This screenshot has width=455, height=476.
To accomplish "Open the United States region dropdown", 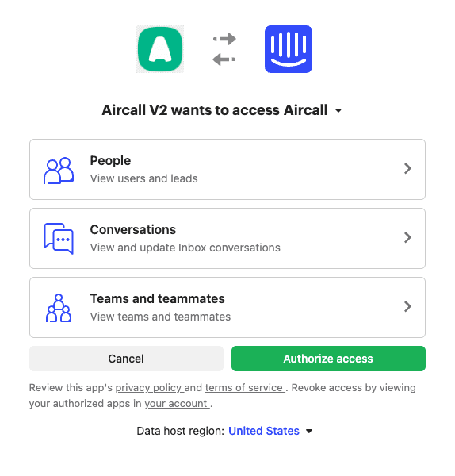I will click(270, 431).
